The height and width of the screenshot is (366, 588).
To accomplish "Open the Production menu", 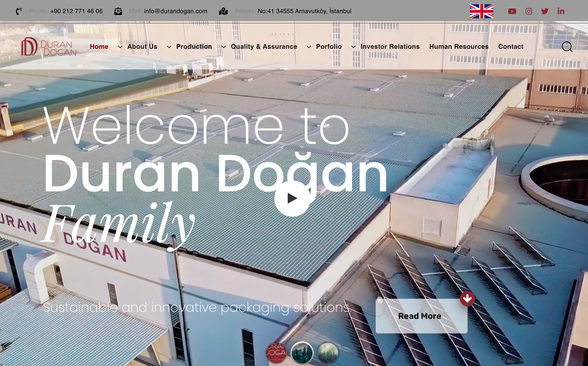I will [x=194, y=46].
